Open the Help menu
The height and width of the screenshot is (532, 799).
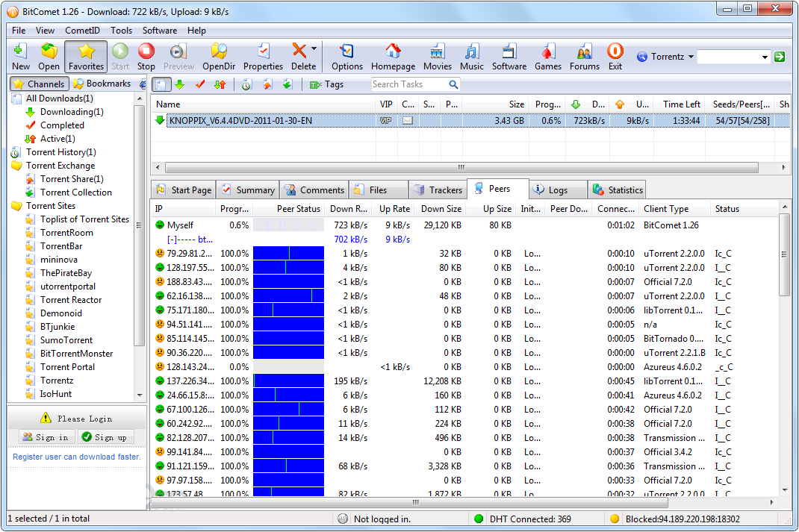click(x=196, y=31)
